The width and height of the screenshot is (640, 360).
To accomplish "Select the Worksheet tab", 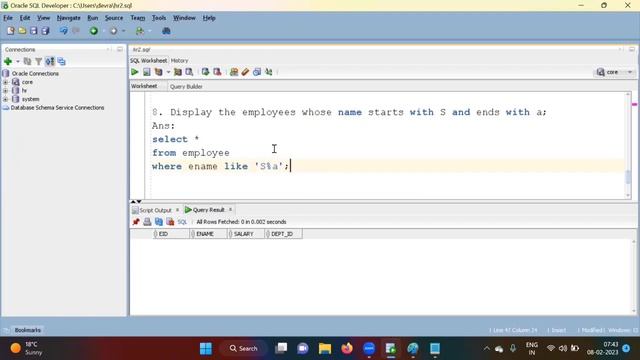I will pos(144,86).
